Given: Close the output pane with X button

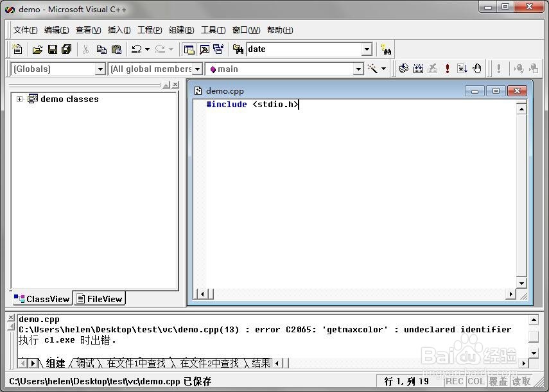Looking at the screenshot, I should (11, 317).
